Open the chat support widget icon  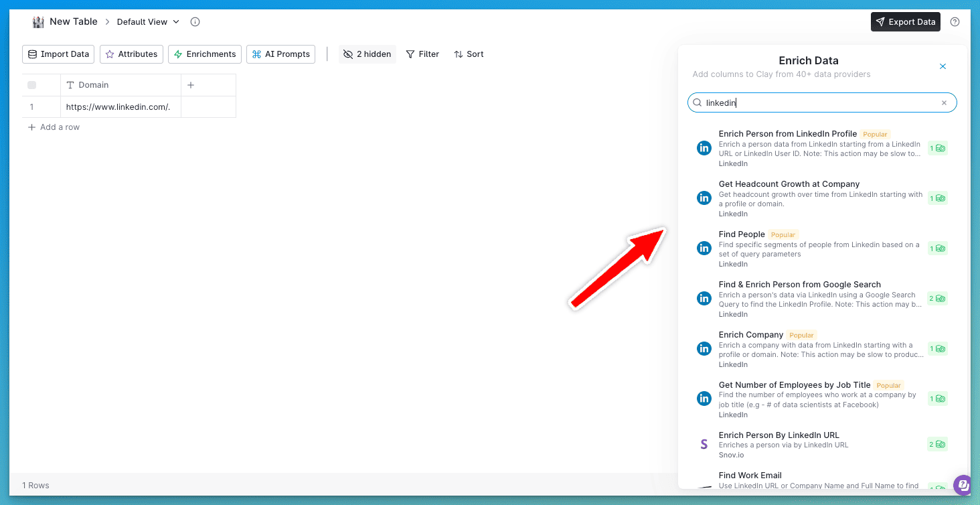963,484
